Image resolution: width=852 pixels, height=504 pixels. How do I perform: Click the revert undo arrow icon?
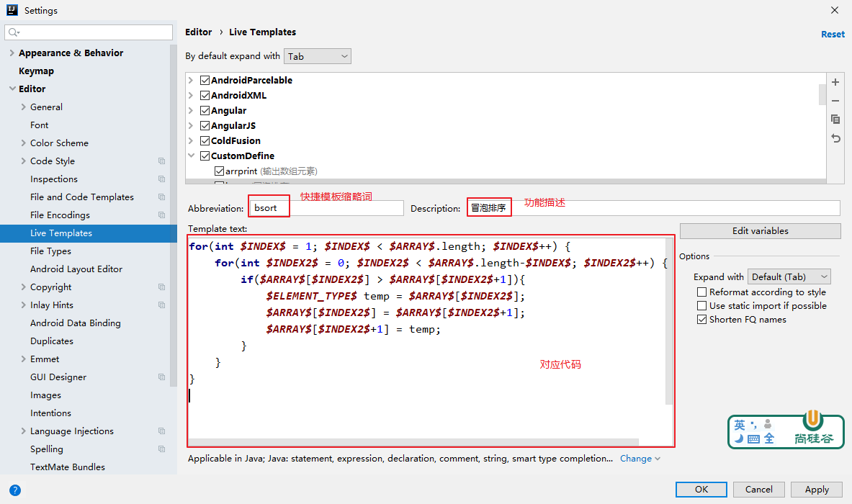coord(835,138)
